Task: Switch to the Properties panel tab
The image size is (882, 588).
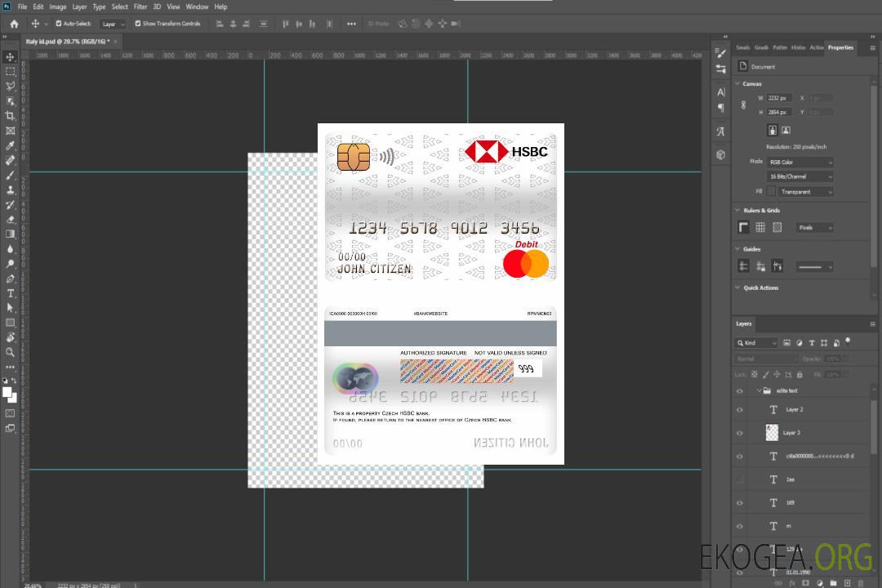Action: point(840,47)
